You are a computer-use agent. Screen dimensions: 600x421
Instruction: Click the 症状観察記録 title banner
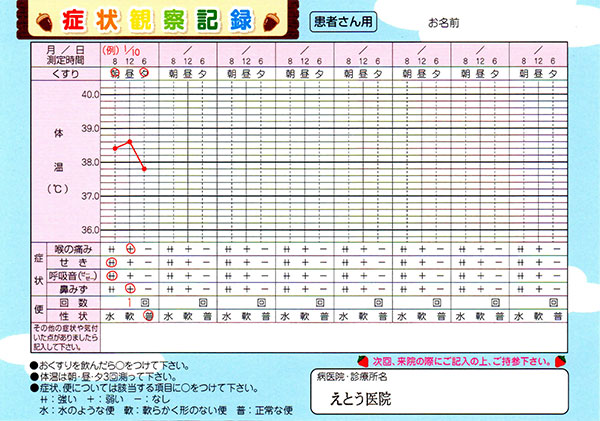pyautogui.click(x=143, y=20)
